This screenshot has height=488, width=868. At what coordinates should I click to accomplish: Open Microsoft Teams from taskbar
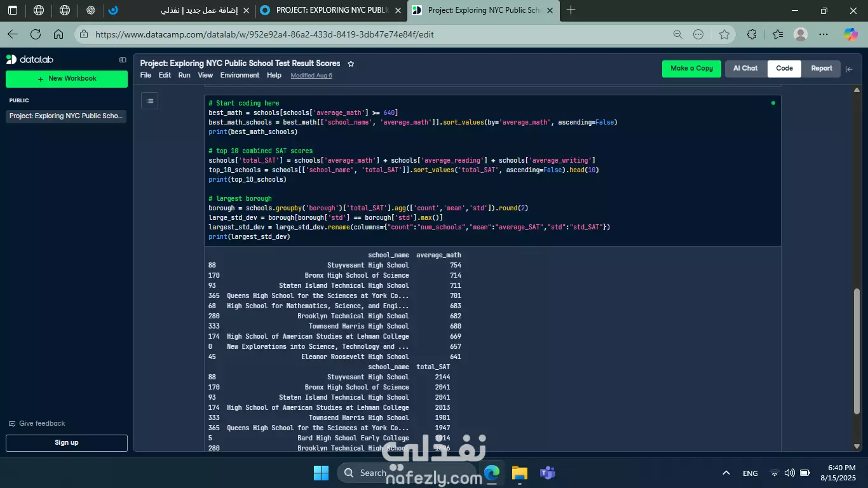pos(547,473)
